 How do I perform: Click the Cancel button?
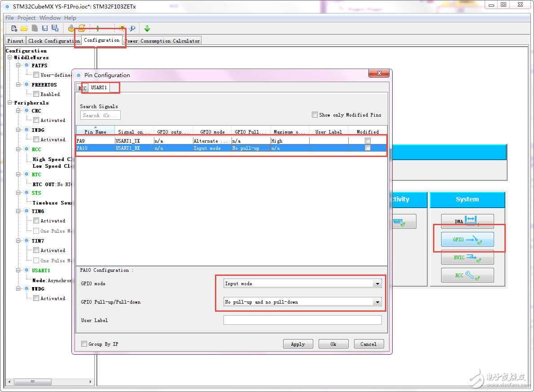click(x=369, y=344)
